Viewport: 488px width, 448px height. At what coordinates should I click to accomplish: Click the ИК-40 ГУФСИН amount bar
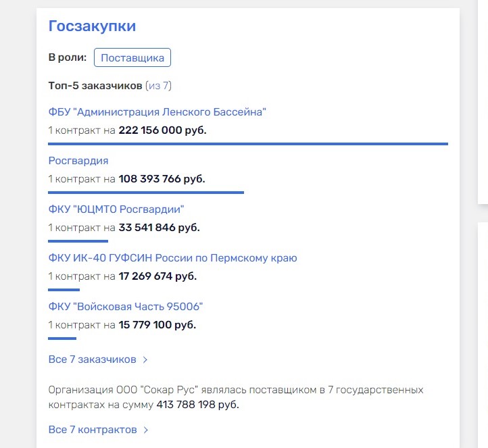coord(64,290)
